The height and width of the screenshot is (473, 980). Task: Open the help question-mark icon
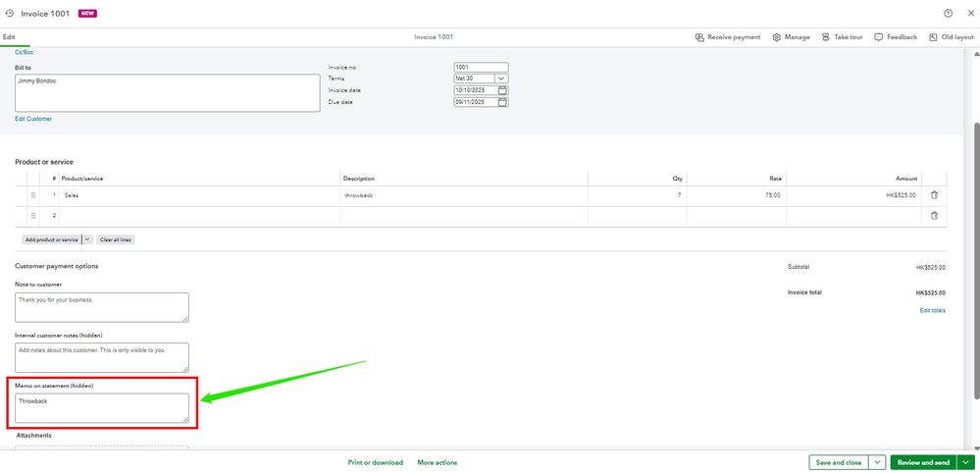click(x=949, y=13)
